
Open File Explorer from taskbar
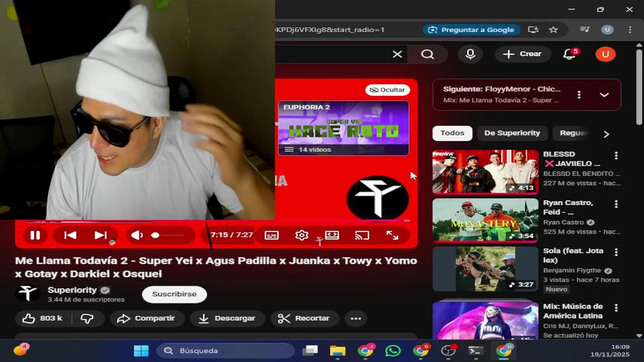[338, 350]
